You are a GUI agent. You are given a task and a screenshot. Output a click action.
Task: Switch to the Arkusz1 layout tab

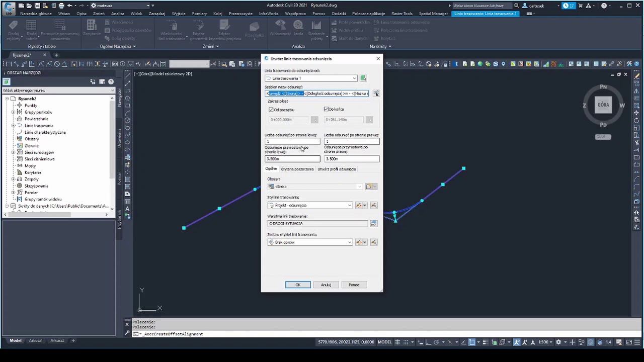(36, 340)
